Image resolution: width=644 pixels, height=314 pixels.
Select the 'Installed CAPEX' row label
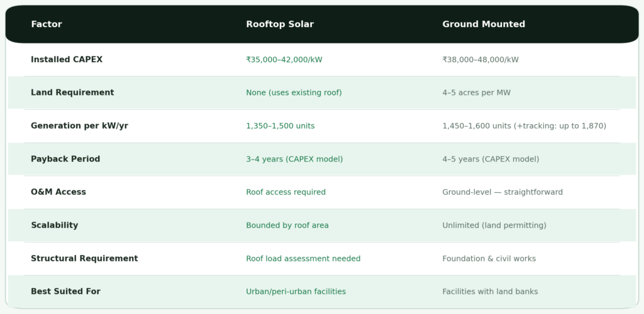click(67, 60)
